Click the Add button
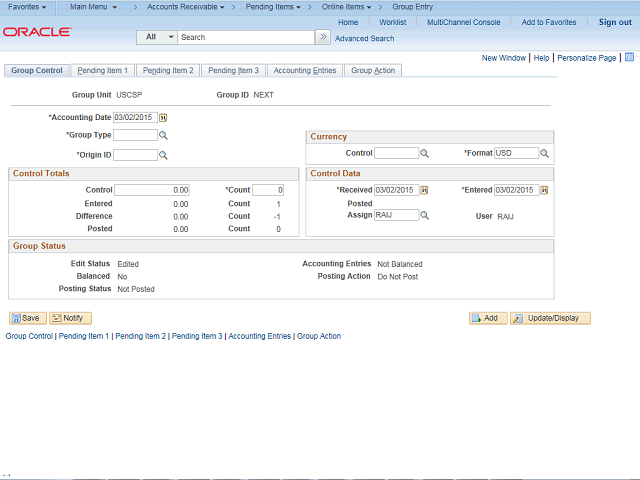This screenshot has height=480, width=640. (487, 318)
